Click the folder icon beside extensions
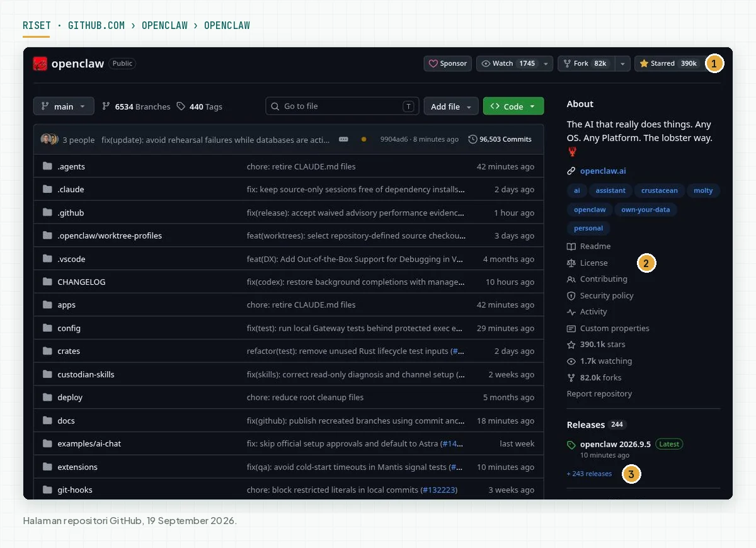 click(47, 467)
